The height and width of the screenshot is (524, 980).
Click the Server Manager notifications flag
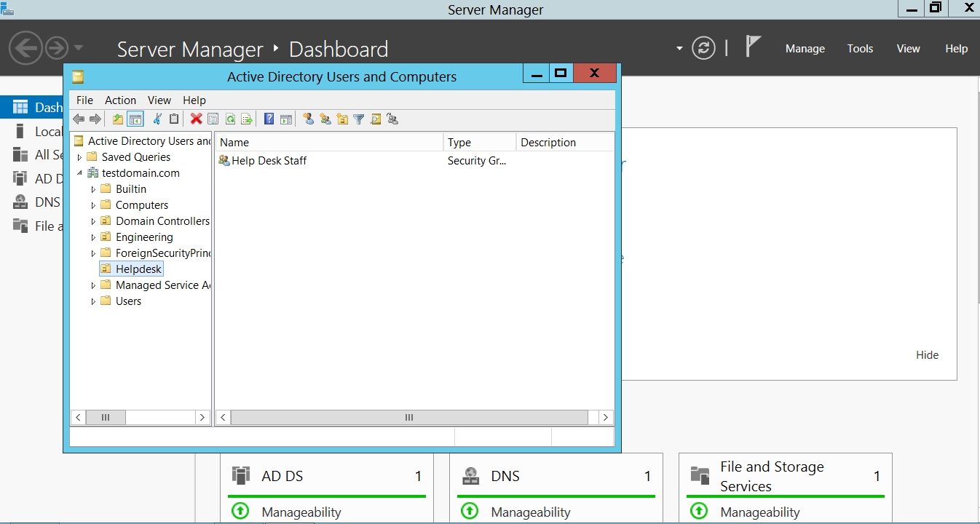[753, 47]
